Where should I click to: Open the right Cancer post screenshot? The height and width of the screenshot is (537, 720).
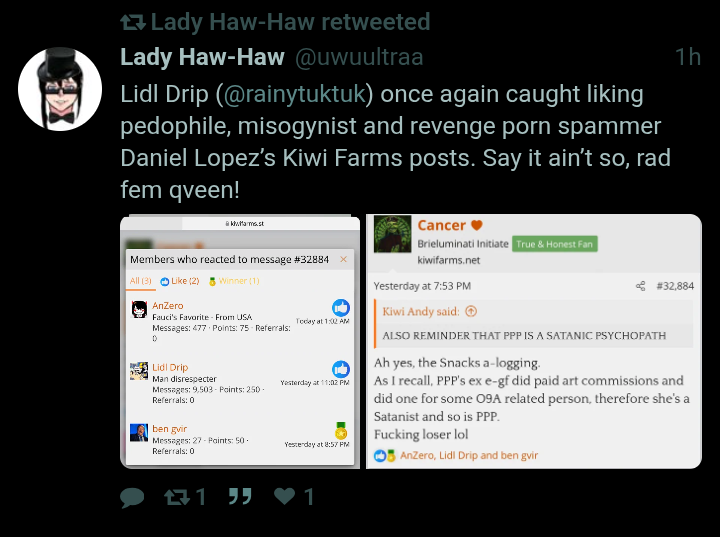(534, 342)
